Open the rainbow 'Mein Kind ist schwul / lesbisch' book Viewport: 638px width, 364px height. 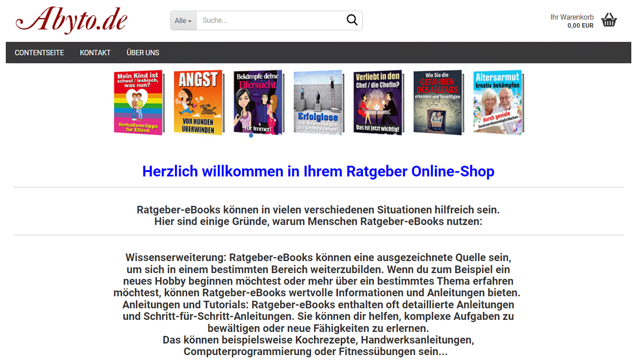coord(139,102)
